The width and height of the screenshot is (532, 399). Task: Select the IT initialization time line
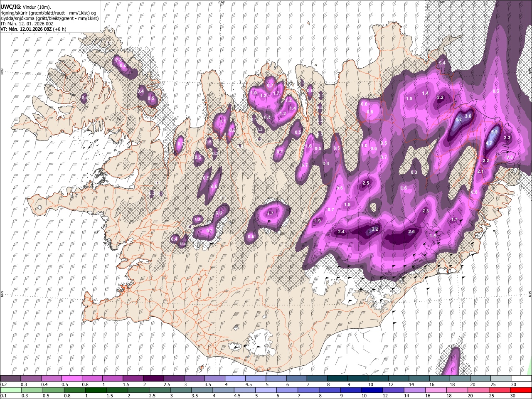(x=27, y=24)
